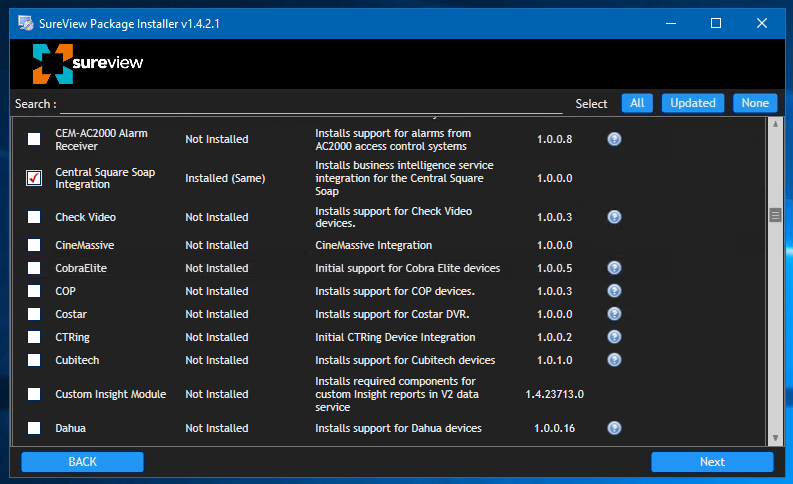Click 'Installs support for Dahua devices' text

(x=399, y=428)
